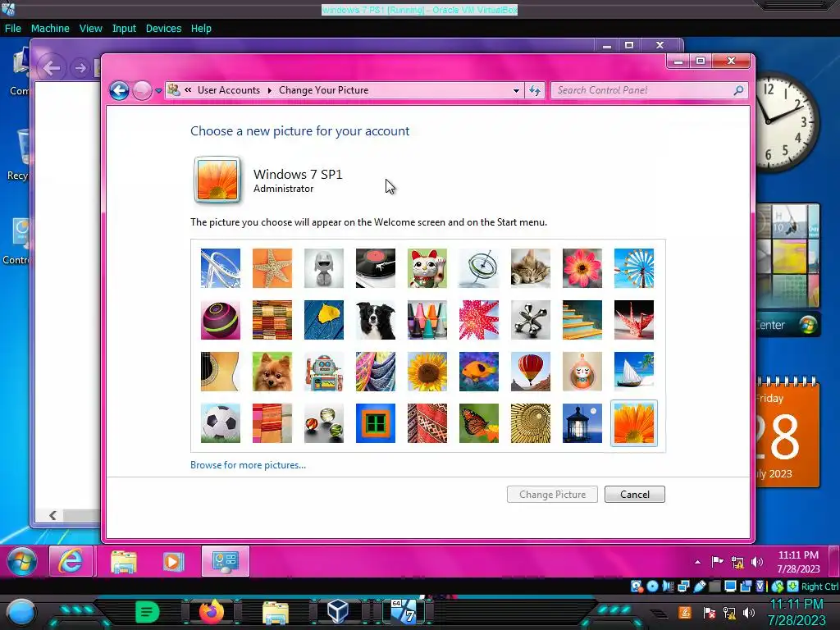
Task: Click the address bar refresh icon
Action: click(x=535, y=90)
